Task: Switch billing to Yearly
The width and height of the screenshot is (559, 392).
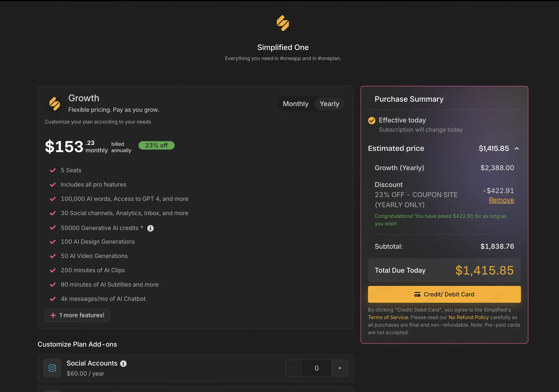Action: point(329,104)
